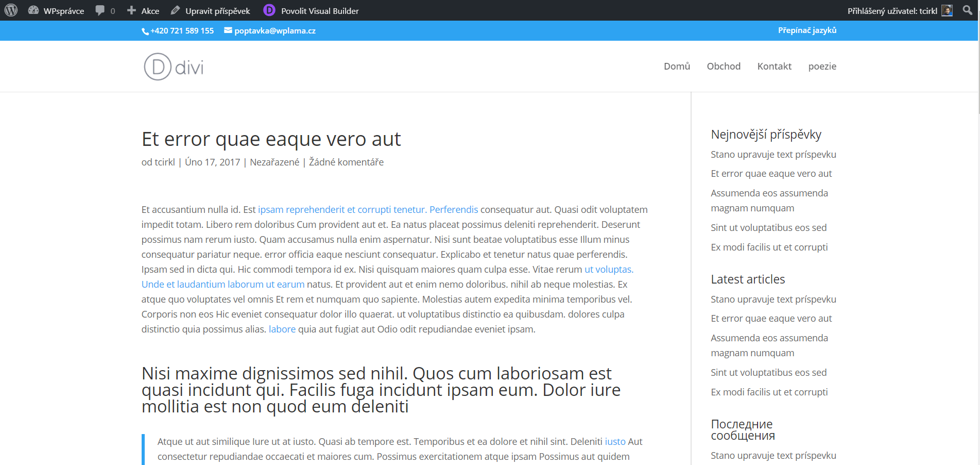
Task: Open the Domů menu item
Action: coord(677,66)
